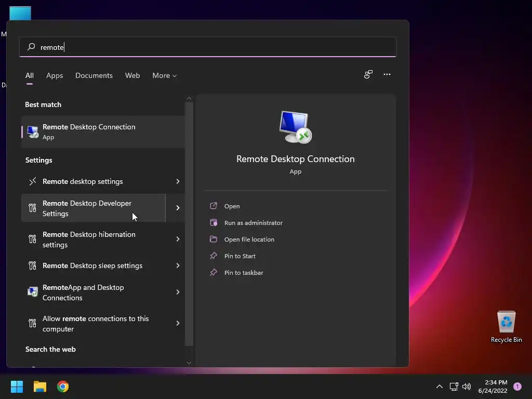The width and height of the screenshot is (532, 399).
Task: Choose Run as administrator
Action: (x=254, y=223)
